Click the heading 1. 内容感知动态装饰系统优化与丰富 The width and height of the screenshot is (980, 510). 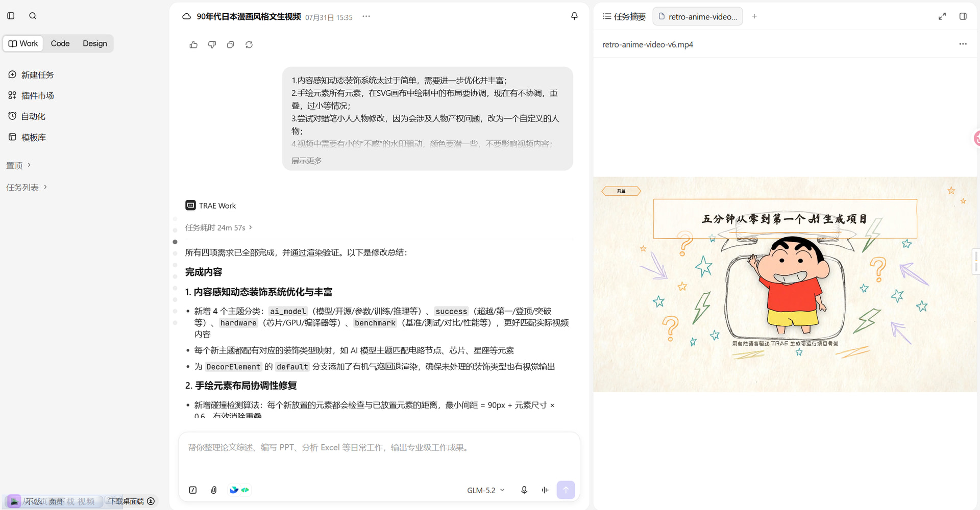[258, 292]
